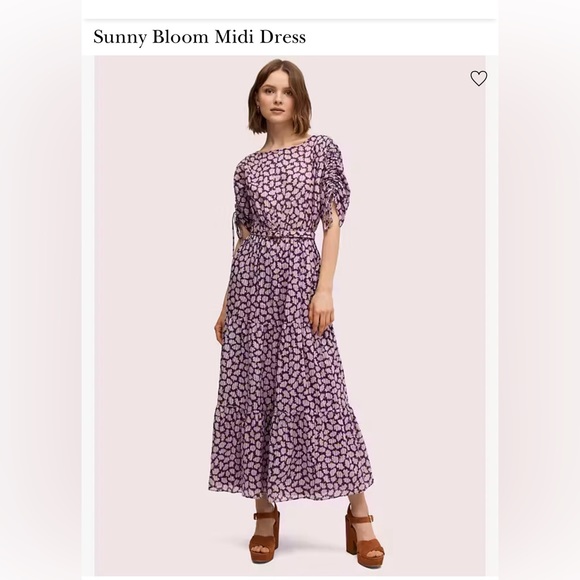
Task: Click the model's face in the photo
Action: coord(279,101)
